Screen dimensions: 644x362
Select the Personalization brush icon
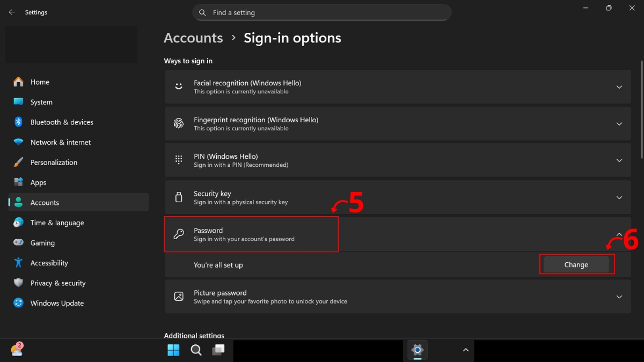(x=18, y=162)
